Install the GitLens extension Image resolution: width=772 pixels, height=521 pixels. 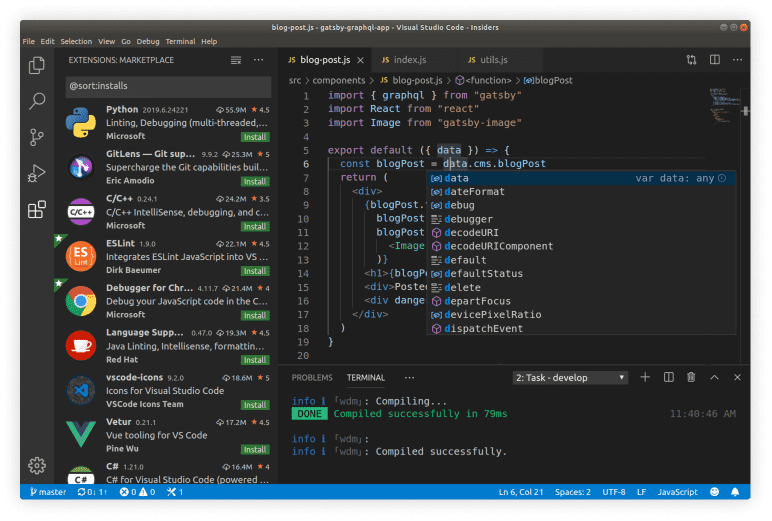255,182
